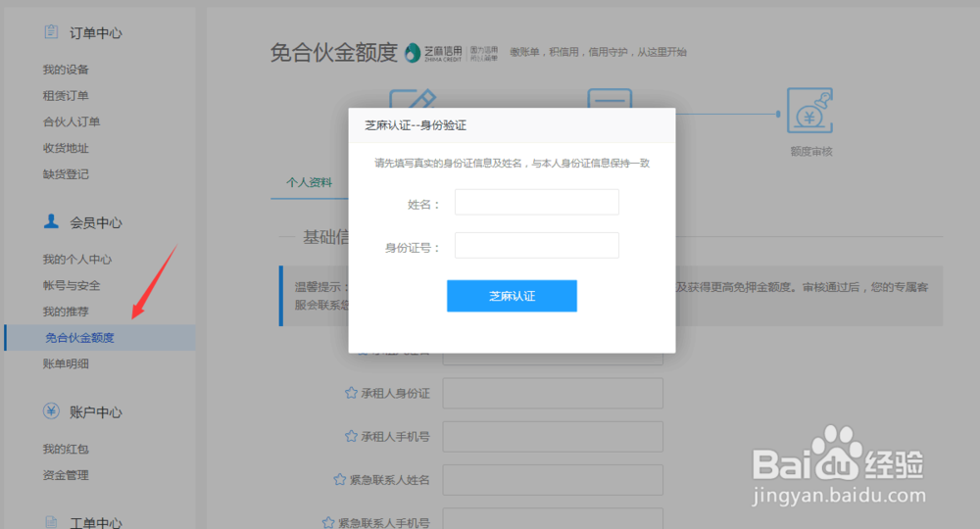Click the dialog title 芝麻认证--身份验证
The height and width of the screenshot is (529, 980).
pyautogui.click(x=416, y=125)
